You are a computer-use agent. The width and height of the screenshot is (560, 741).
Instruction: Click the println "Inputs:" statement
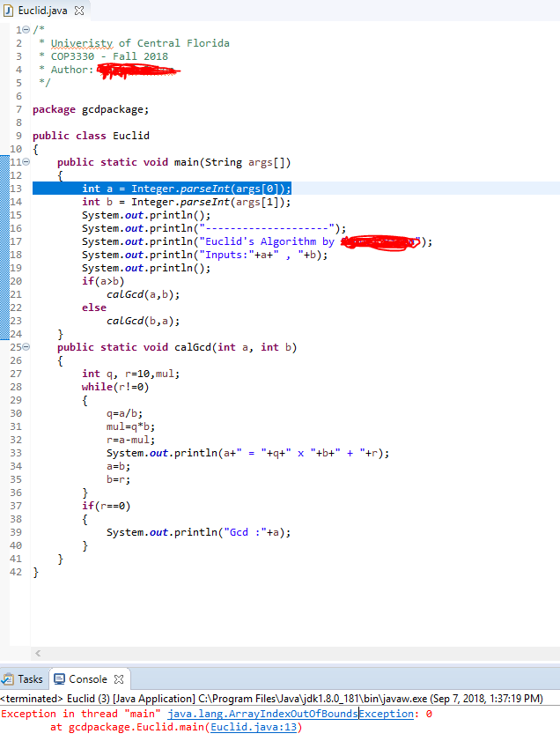(x=205, y=255)
